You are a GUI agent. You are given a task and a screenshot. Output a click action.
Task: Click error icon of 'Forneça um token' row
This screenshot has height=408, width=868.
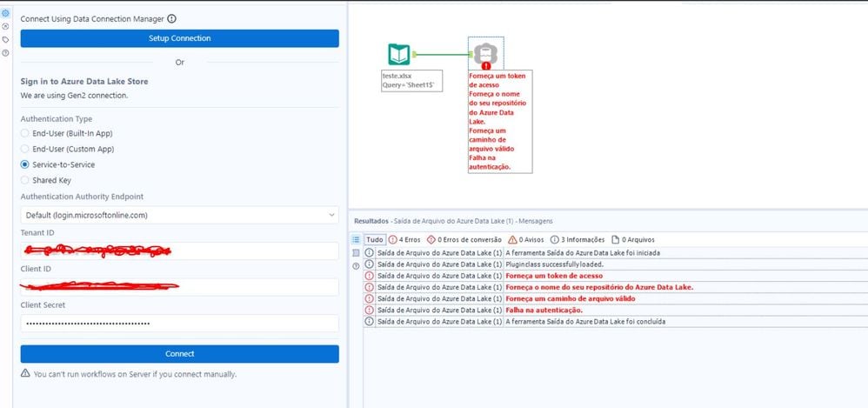[x=370, y=276]
